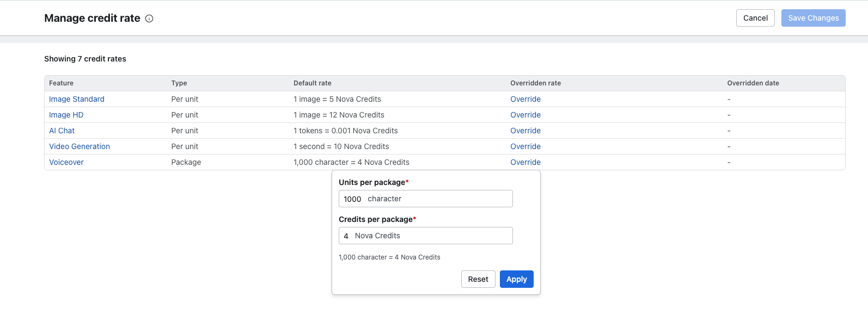
Task: Click Override for Image Standard row
Action: pyautogui.click(x=525, y=99)
